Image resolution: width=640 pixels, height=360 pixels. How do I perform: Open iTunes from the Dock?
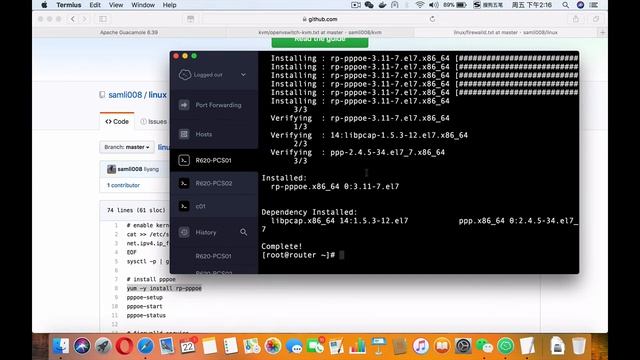(421, 346)
